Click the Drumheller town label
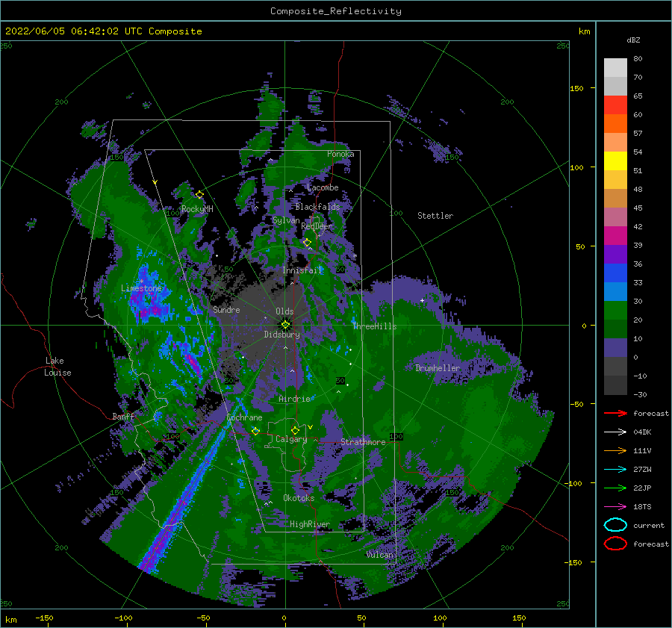The height and width of the screenshot is (628, 672). pos(438,368)
